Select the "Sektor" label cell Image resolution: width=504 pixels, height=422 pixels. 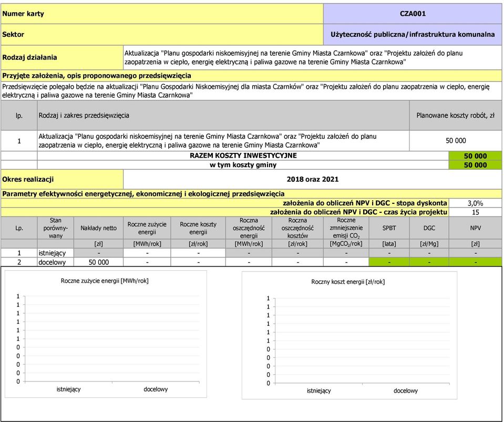pyautogui.click(x=162, y=34)
